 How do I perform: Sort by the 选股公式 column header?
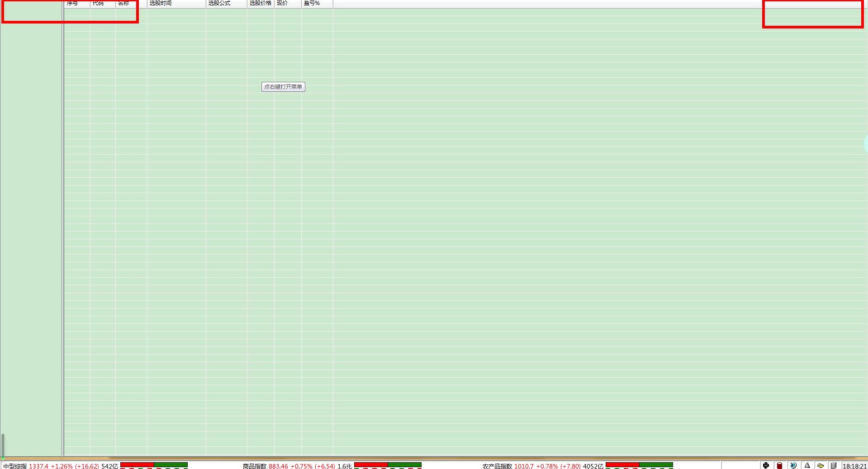pos(227,3)
